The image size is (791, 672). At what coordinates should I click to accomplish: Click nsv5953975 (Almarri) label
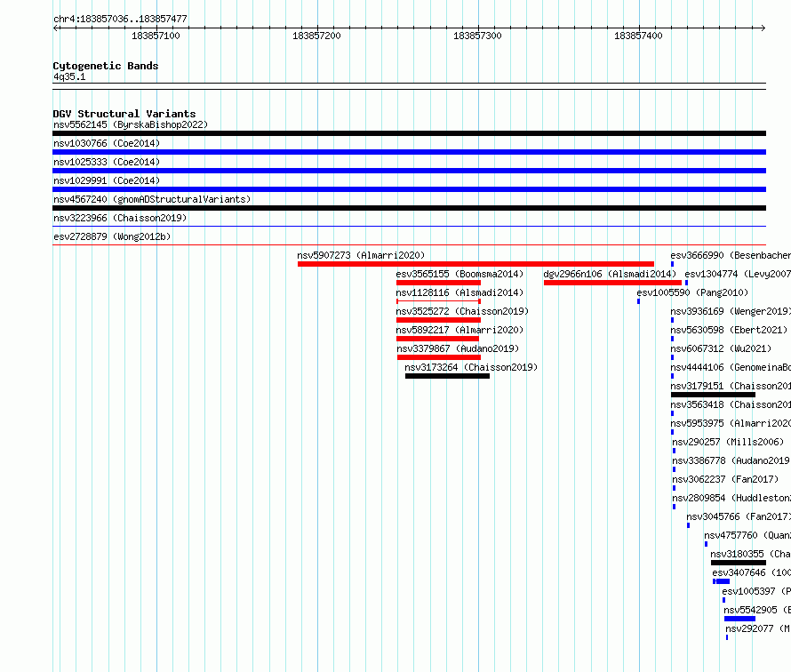click(x=731, y=423)
